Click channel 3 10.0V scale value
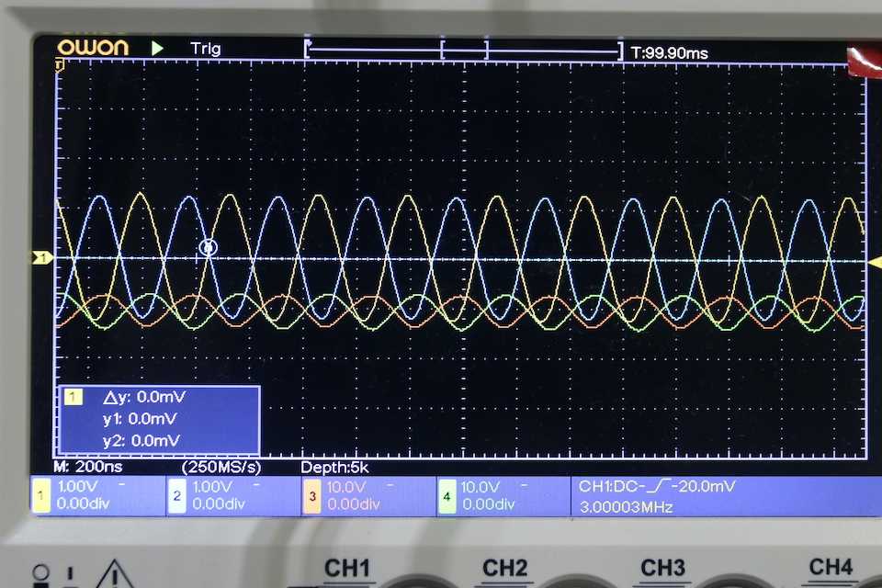 (346, 487)
